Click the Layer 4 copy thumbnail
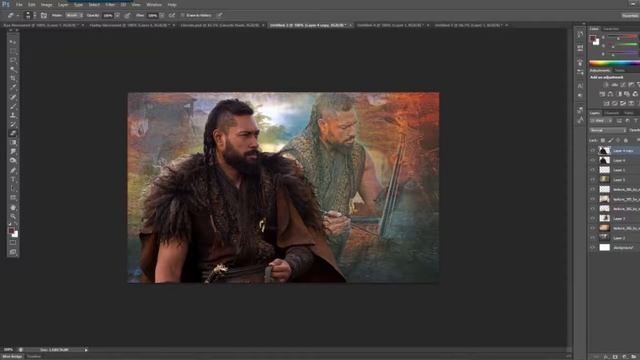The image size is (640, 360). tap(604, 151)
